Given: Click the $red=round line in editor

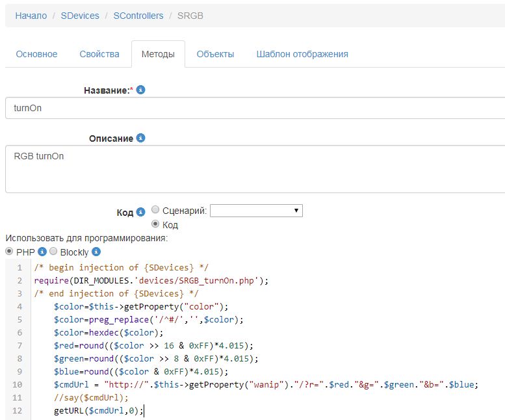Looking at the screenshot, I should click(x=153, y=346).
